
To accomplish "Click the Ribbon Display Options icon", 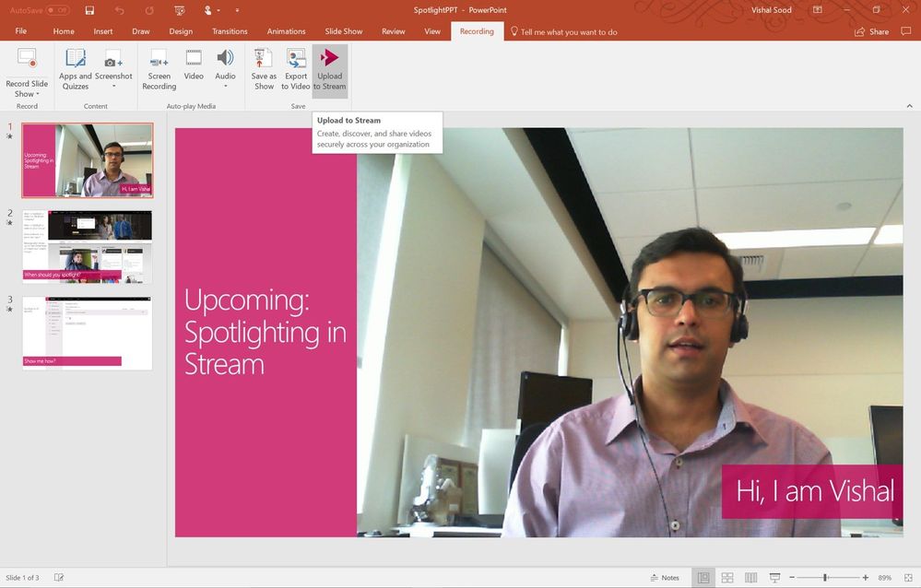I will click(817, 10).
